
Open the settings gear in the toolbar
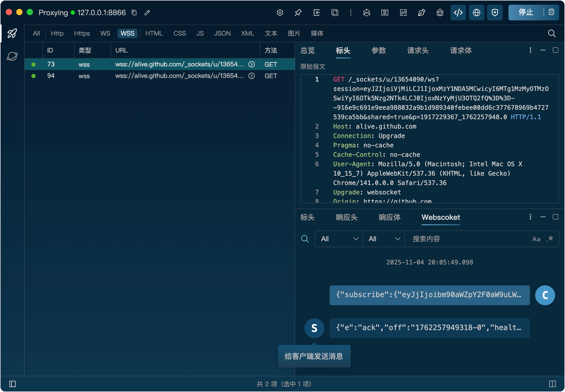pos(280,13)
